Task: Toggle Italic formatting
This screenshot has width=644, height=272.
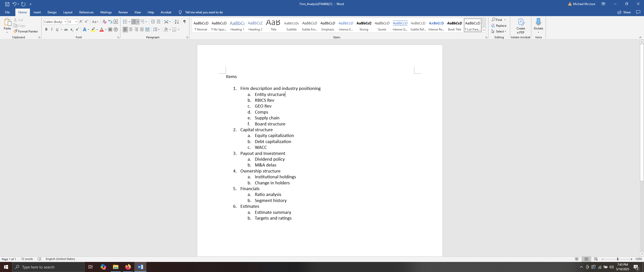Action: click(x=52, y=29)
